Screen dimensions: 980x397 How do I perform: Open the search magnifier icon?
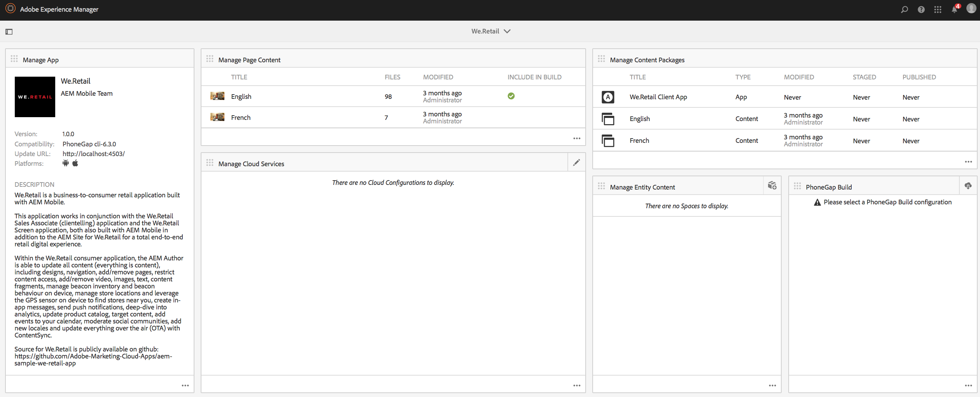click(904, 9)
